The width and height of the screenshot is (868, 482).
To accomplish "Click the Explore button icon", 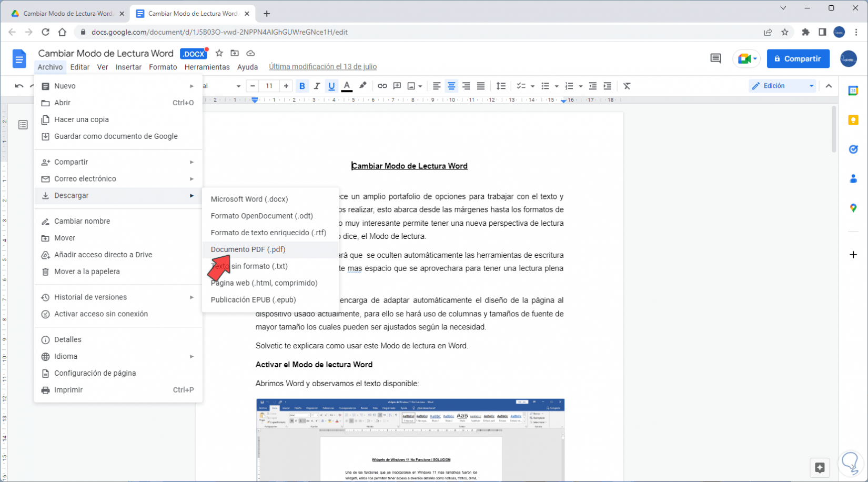I will (x=820, y=467).
